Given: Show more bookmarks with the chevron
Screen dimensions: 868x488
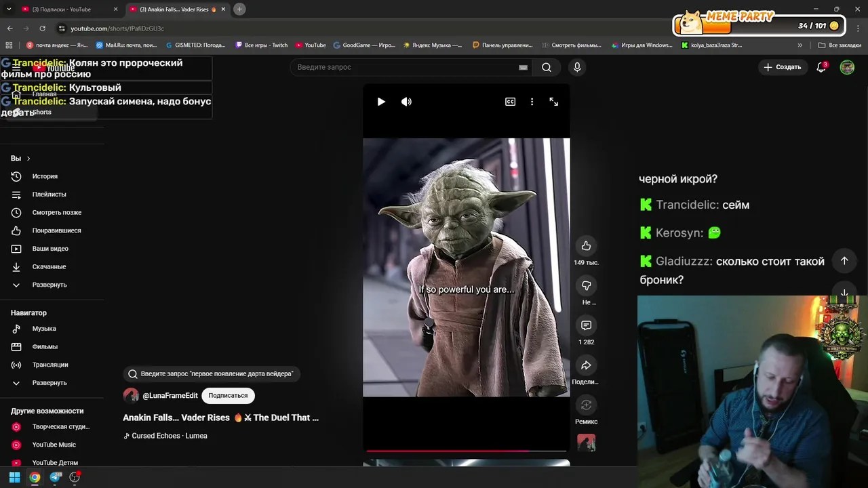Looking at the screenshot, I should tap(800, 45).
